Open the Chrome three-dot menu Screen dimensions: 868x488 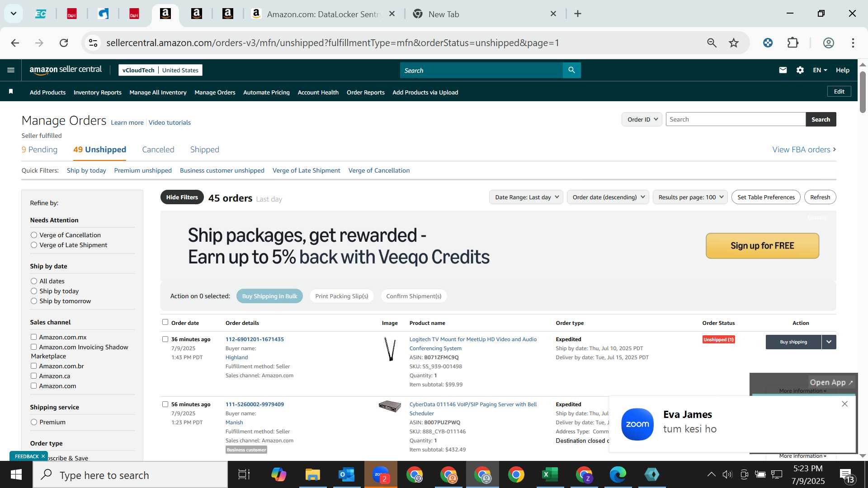(x=853, y=43)
